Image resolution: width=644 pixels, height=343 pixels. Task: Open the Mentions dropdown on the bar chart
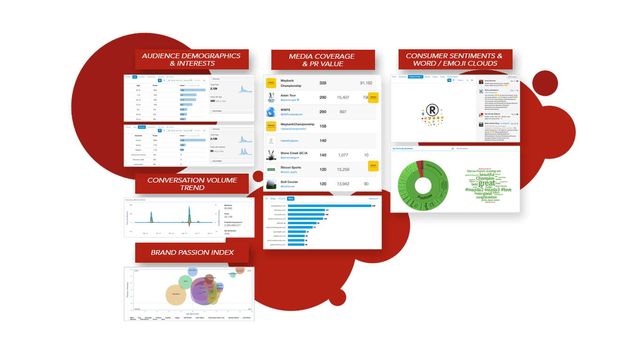point(374,198)
